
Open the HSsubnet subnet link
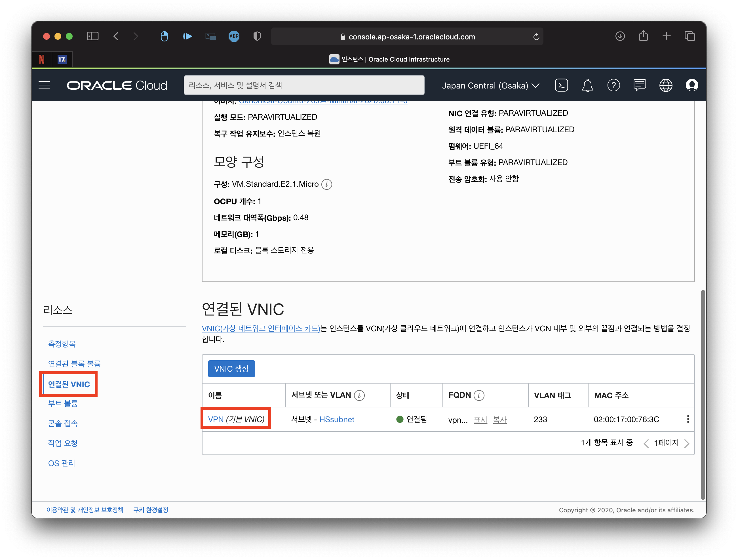coord(337,420)
